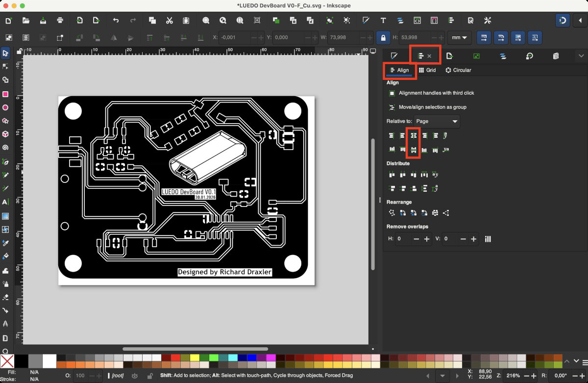Image resolution: width=588 pixels, height=383 pixels.
Task: Pick the black swatch in the palette
Action: (x=21, y=361)
